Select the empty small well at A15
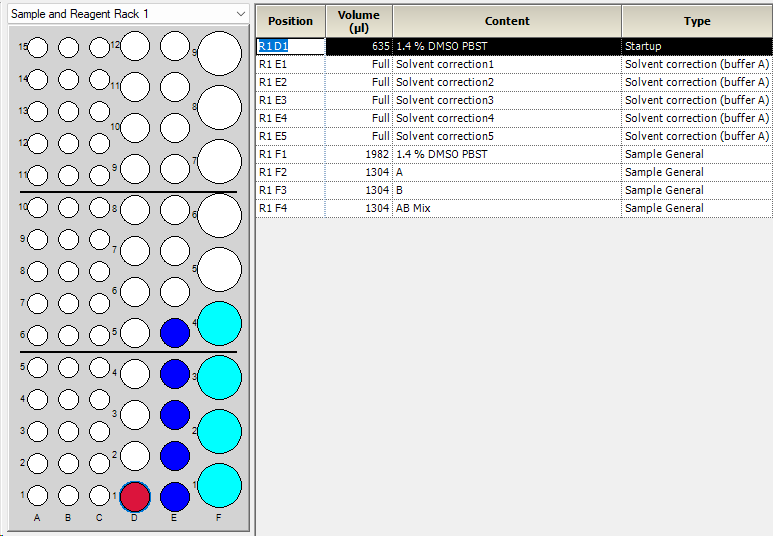 (x=37, y=47)
